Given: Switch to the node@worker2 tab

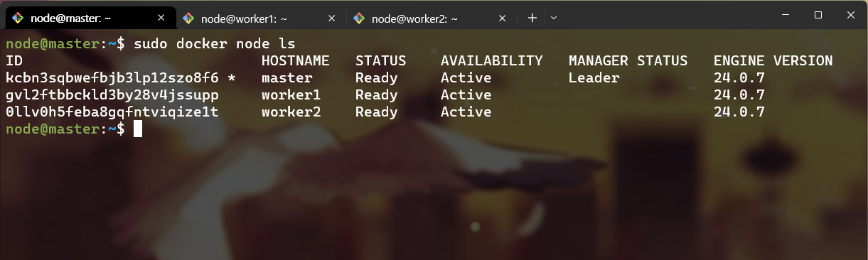Looking at the screenshot, I should click(430, 19).
